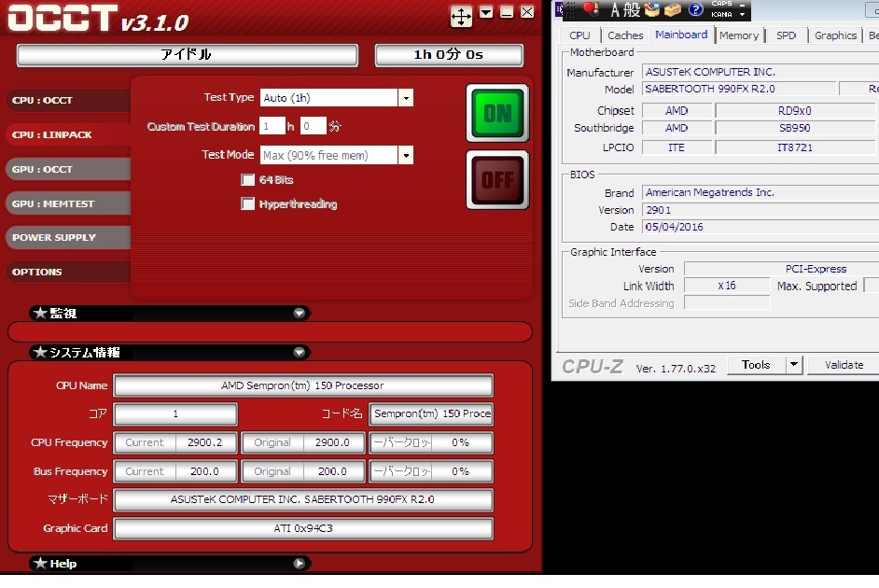Click the Validate button in CPU-Z
The width and height of the screenshot is (879, 588).
tap(844, 365)
